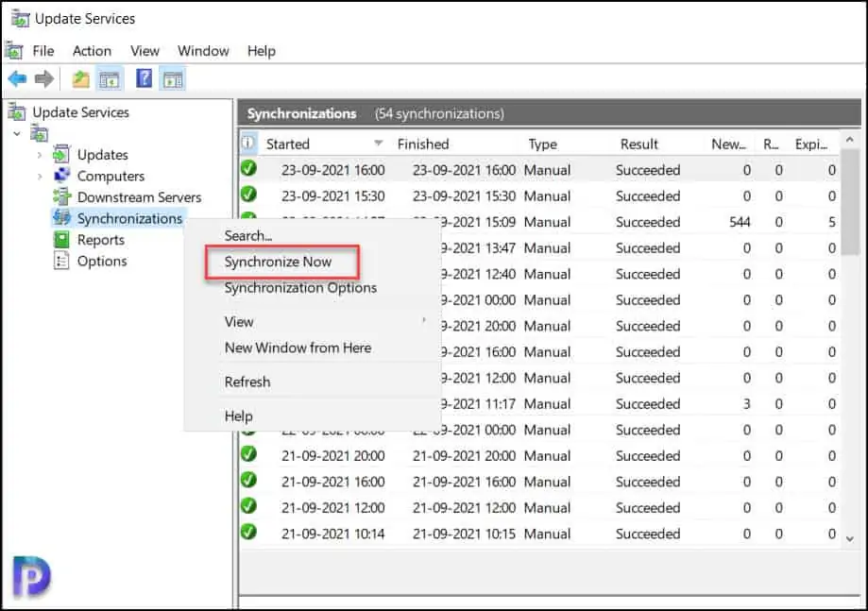Toggle the Show/Hide Action Pane icon
The width and height of the screenshot is (868, 611).
(x=173, y=79)
